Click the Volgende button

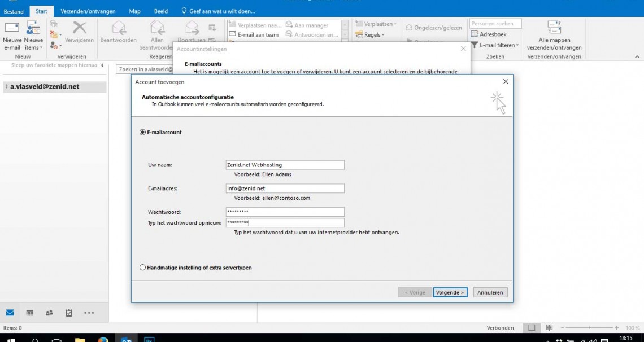450,293
